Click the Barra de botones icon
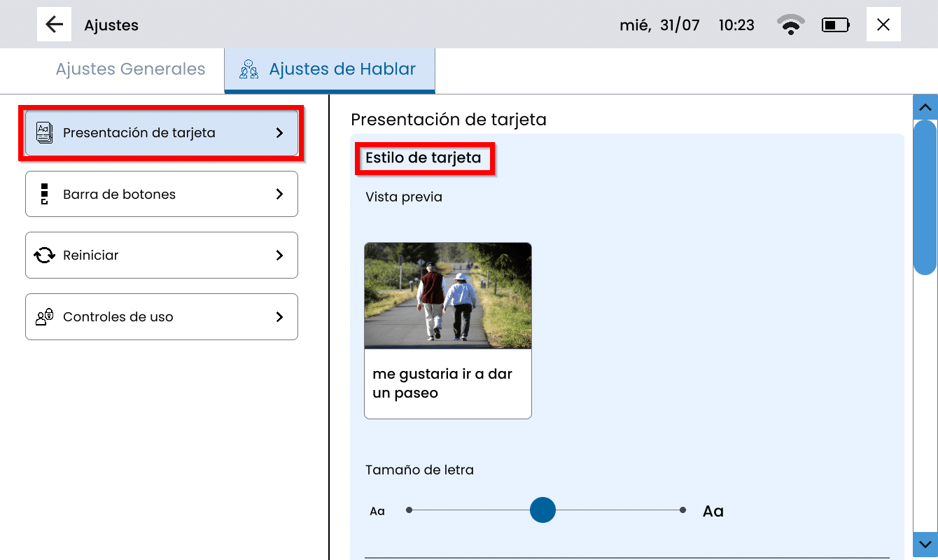Screen dimensions: 938x560 pyautogui.click(x=44, y=194)
